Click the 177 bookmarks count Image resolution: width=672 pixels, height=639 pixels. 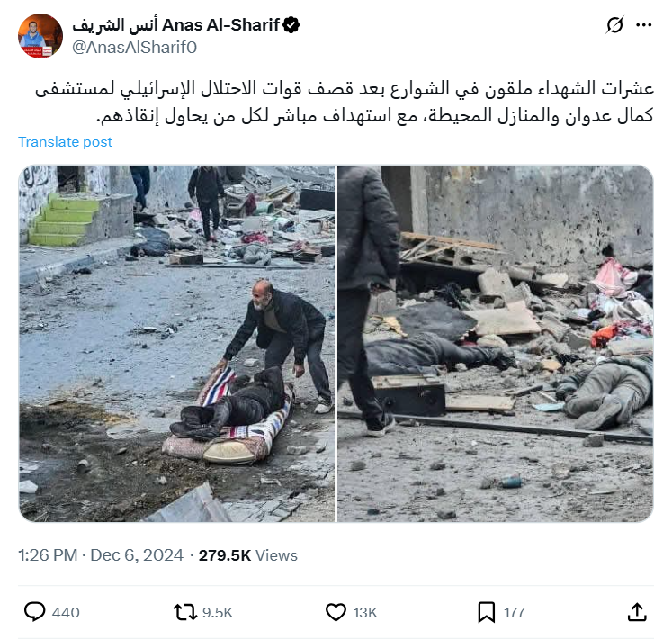[x=514, y=612]
